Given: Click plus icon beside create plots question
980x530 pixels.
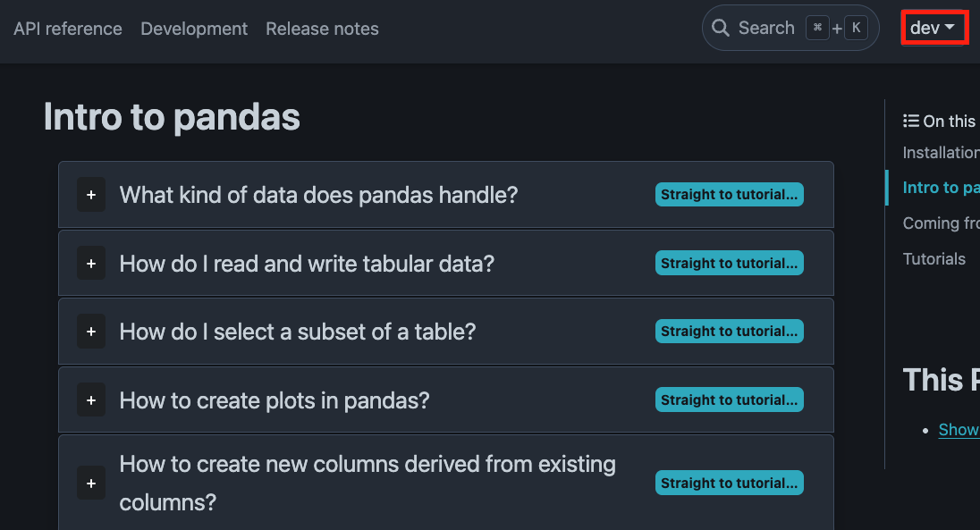Looking at the screenshot, I should [91, 400].
